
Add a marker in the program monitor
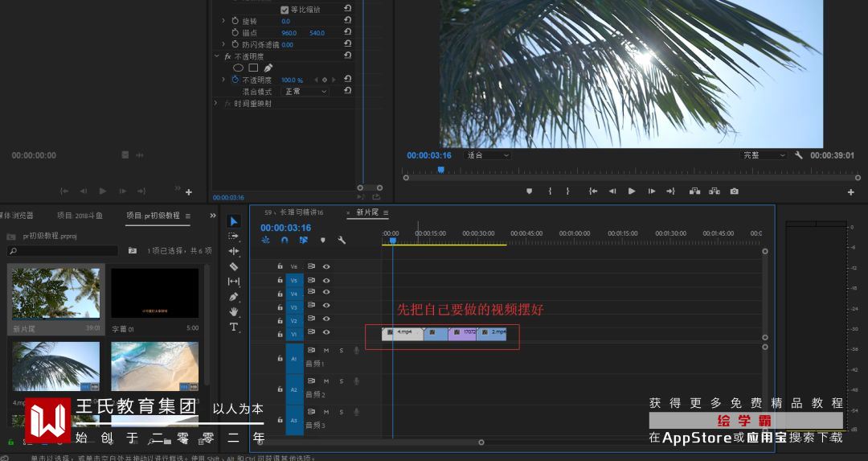pos(529,191)
